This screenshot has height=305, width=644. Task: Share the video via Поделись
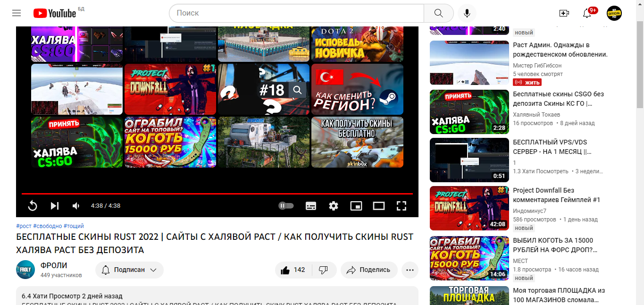tap(369, 270)
